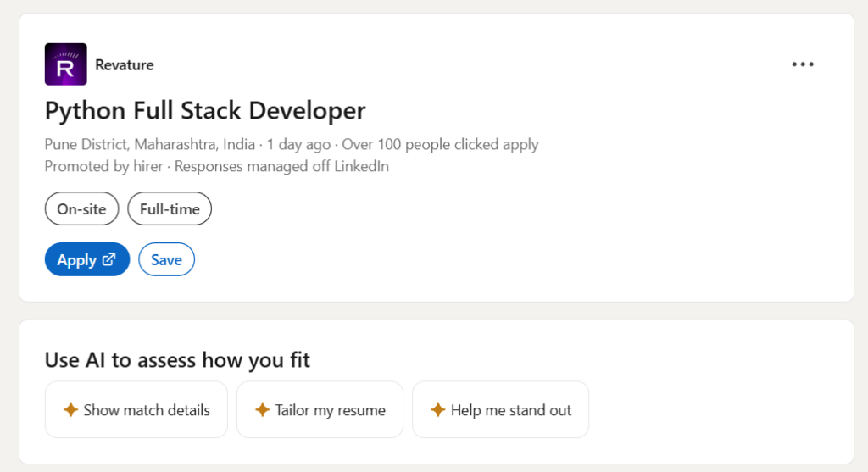Screen dimensions: 868x472
Task: Click the sparkle icon beside Tailor my resume
Action: [x=263, y=410]
